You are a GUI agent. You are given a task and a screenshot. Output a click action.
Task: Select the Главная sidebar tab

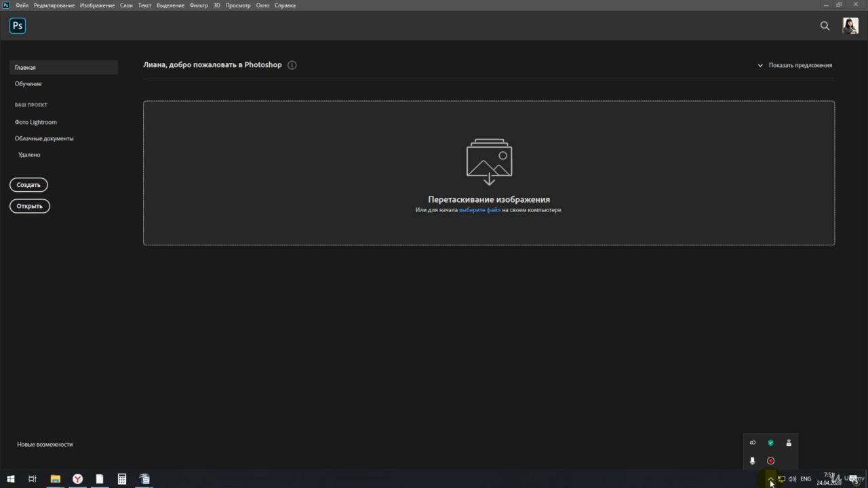(64, 68)
